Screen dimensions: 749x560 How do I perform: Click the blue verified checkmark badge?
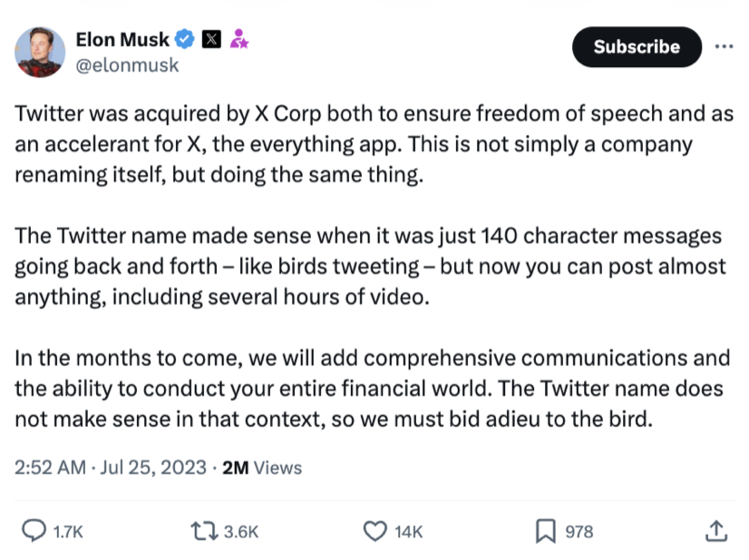point(184,39)
